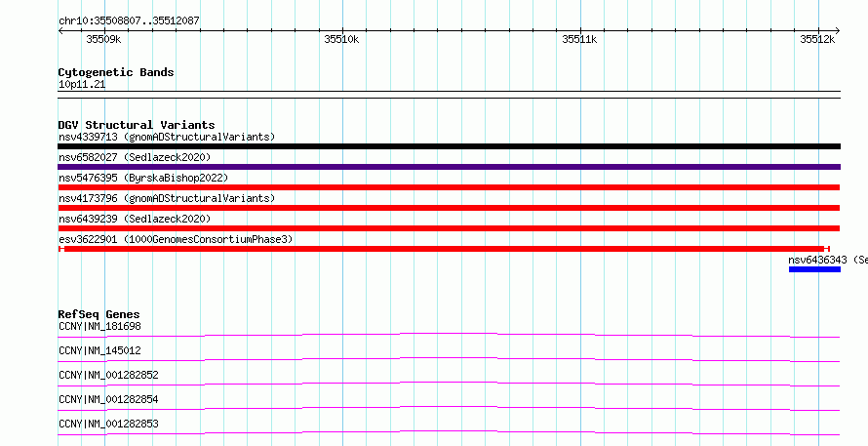The image size is (868, 446).
Task: Click the 35509k ruler label
Action: 103,39
